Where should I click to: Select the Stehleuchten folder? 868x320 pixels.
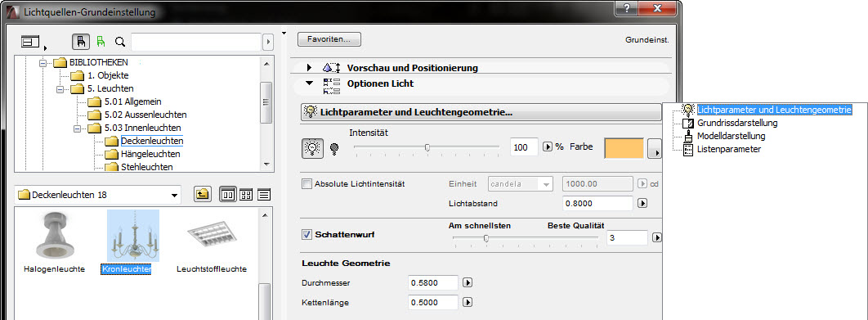(x=146, y=167)
